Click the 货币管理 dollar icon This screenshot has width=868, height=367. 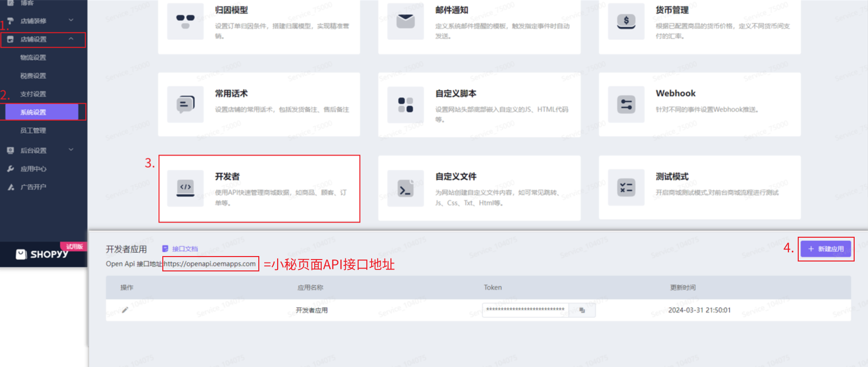point(627,21)
